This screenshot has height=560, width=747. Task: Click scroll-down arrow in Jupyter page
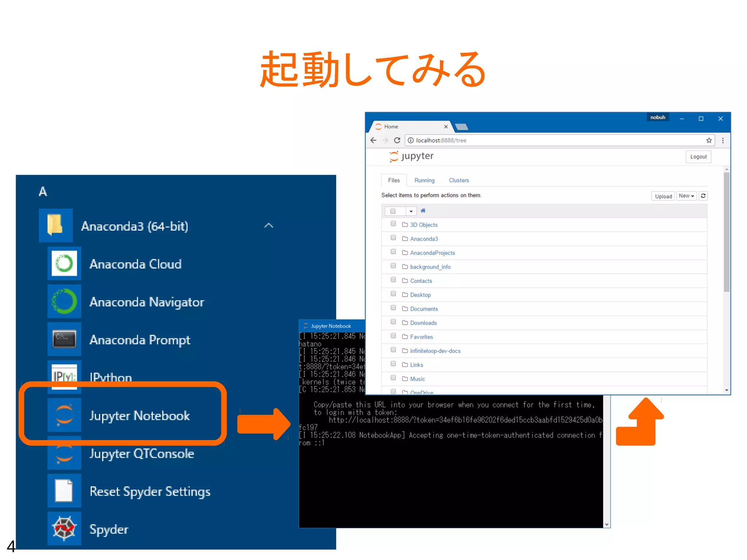pos(727,390)
